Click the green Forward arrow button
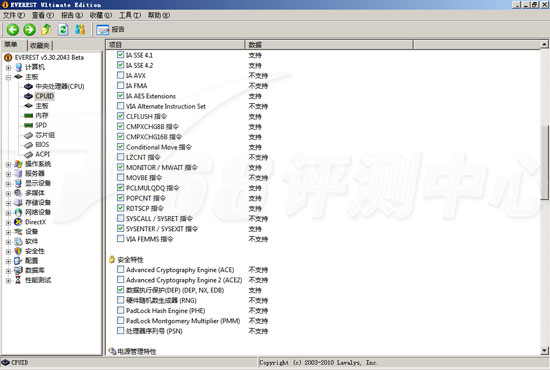Image resolution: width=550 pixels, height=370 pixels. point(29,29)
